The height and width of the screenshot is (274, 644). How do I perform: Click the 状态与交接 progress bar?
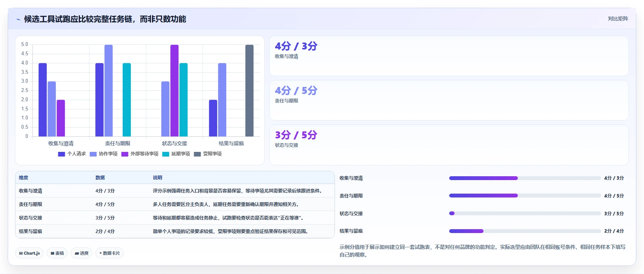(x=525, y=213)
